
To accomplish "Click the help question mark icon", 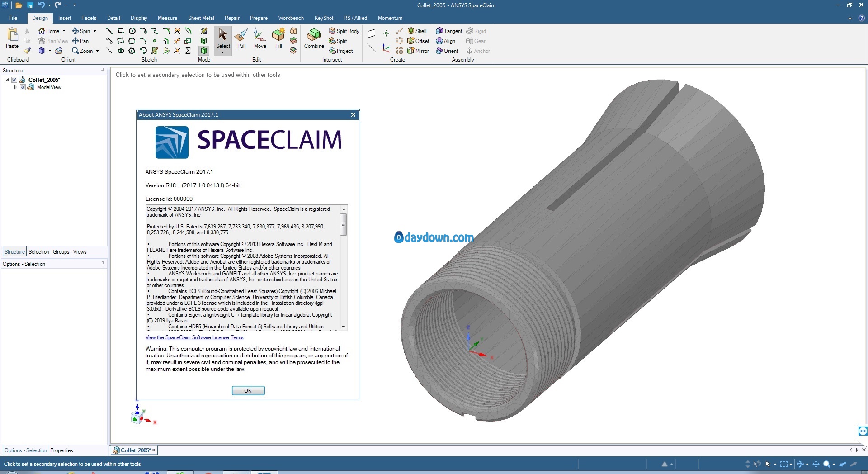I will pos(862,18).
